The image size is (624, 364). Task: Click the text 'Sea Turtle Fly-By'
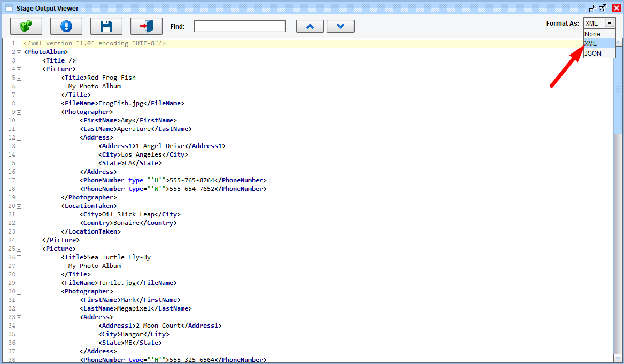pyautogui.click(x=119, y=258)
